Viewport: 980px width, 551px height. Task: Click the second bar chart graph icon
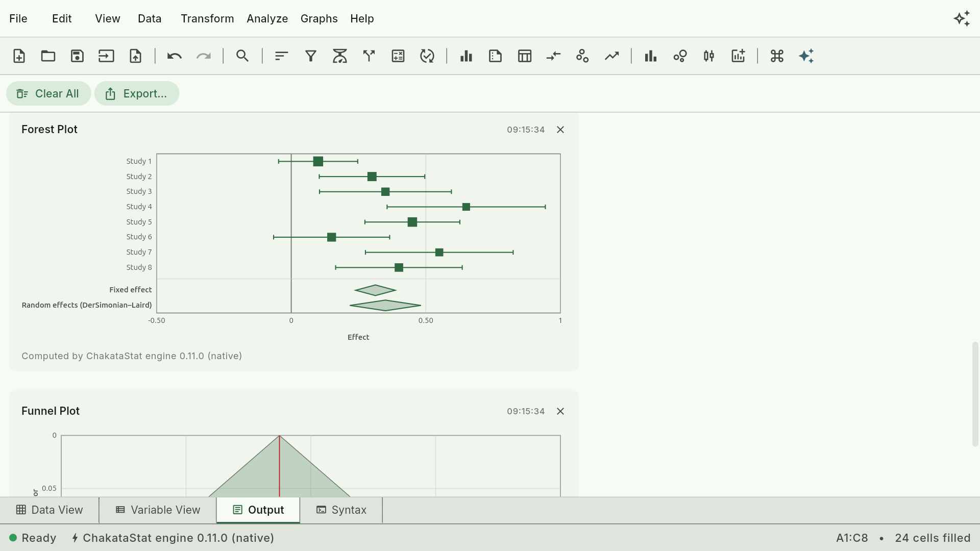[x=650, y=56]
